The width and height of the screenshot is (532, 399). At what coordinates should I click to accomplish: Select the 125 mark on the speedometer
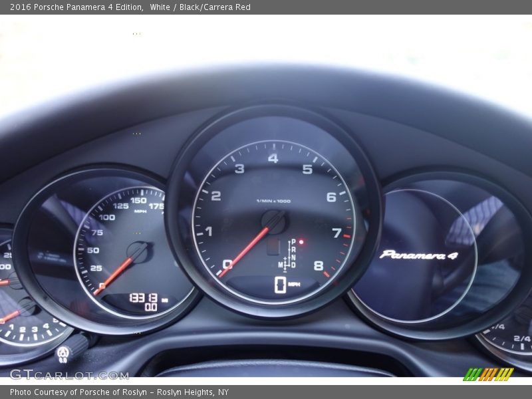121,206
